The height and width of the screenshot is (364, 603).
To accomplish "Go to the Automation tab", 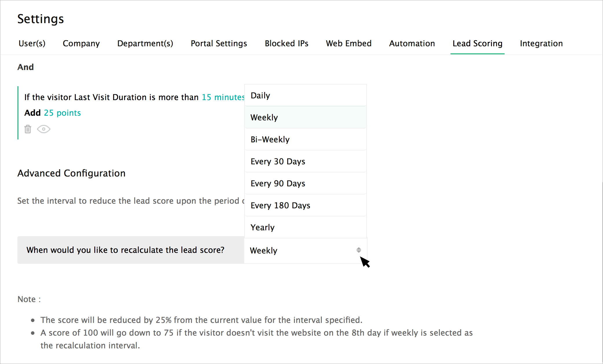I will coord(412,43).
